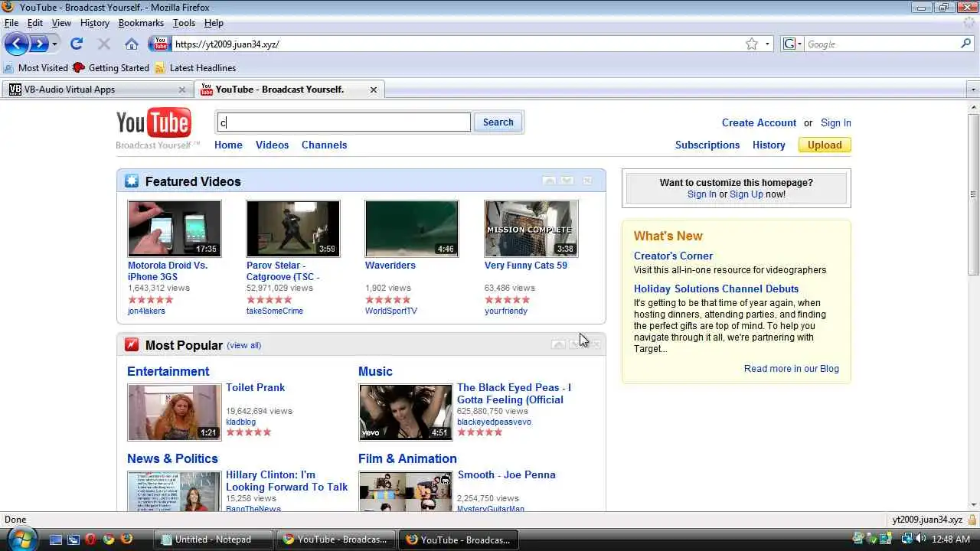Open the Subscriptions link
The height and width of the screenshot is (551, 980).
click(x=707, y=145)
